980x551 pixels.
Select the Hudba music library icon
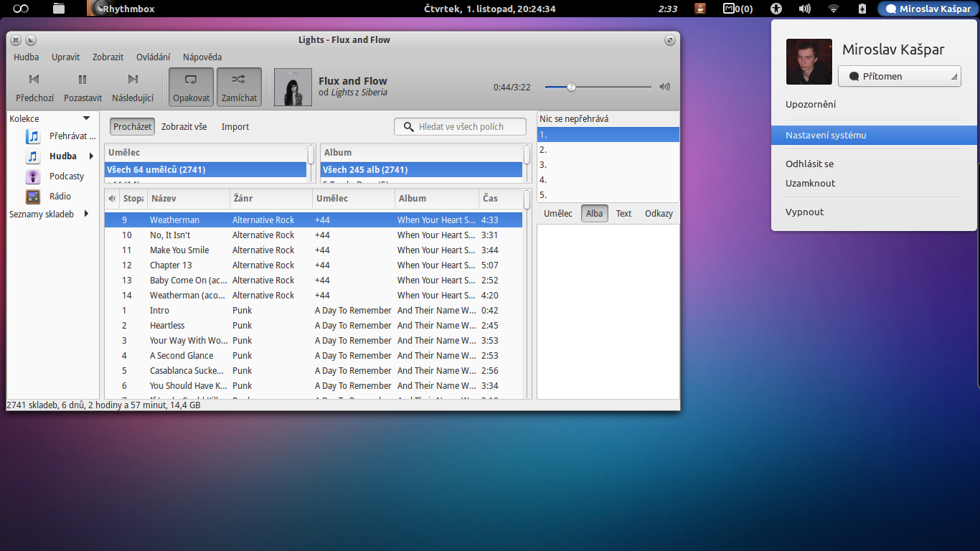33,156
